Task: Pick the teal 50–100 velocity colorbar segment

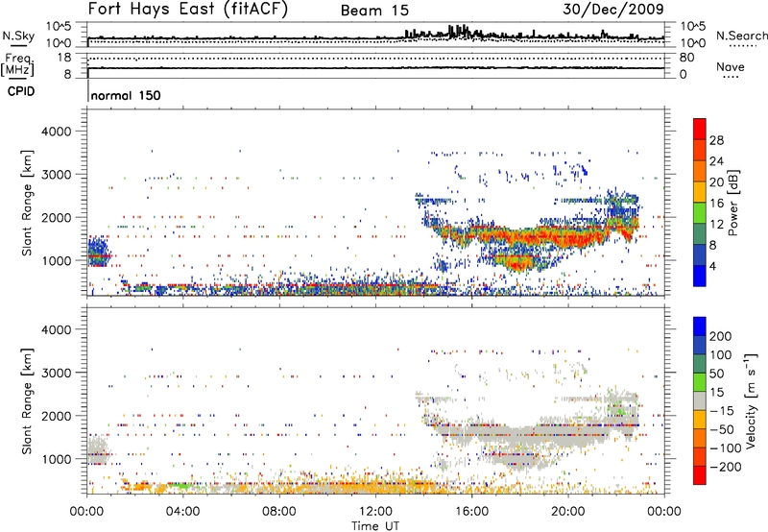Action: (x=700, y=364)
